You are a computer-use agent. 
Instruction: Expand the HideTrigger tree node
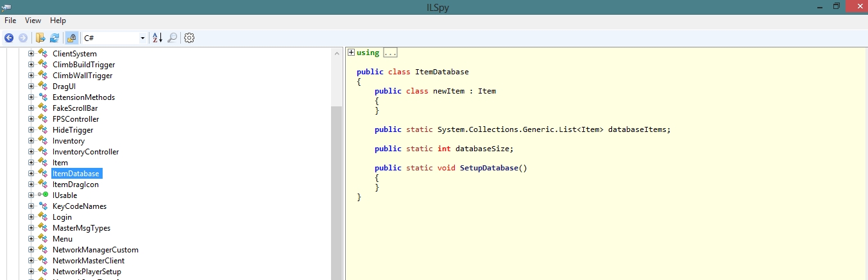tap(31, 130)
